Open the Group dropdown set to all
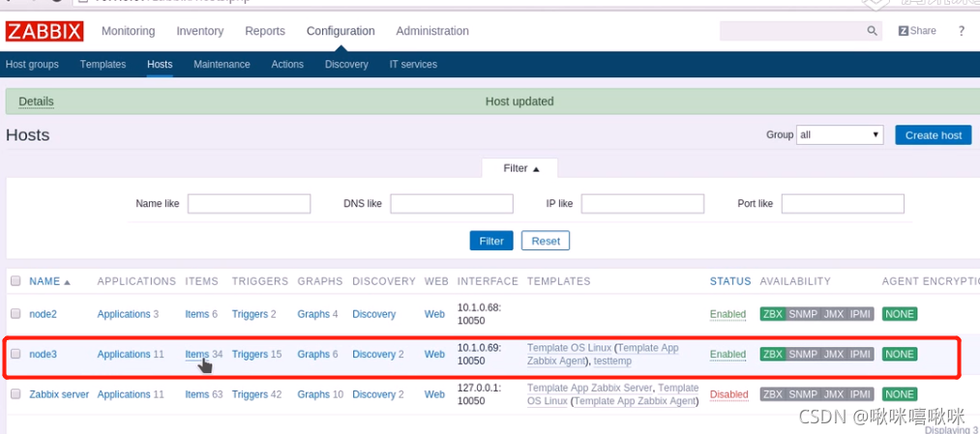980x434 pixels. [x=840, y=135]
